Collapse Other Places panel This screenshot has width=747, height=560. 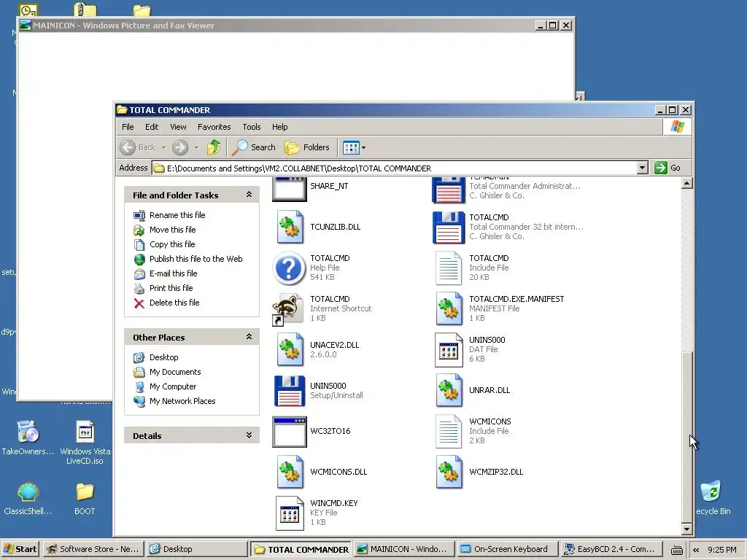249,337
